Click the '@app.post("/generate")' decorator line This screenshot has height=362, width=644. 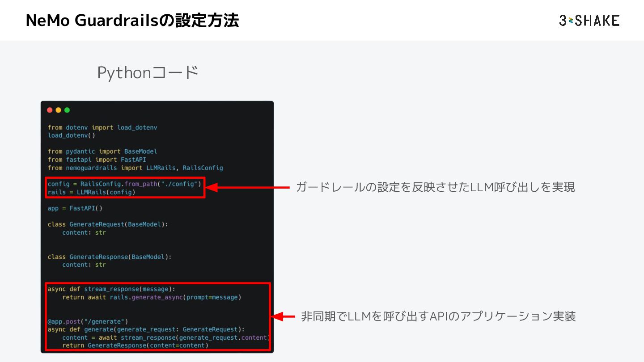[88, 321]
